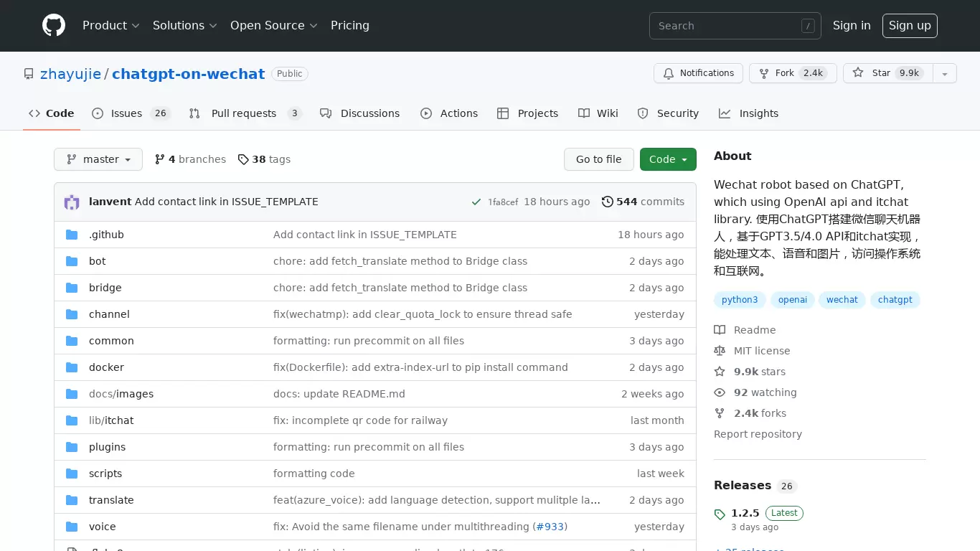
Task: Click the Pricing link in header
Action: click(350, 25)
